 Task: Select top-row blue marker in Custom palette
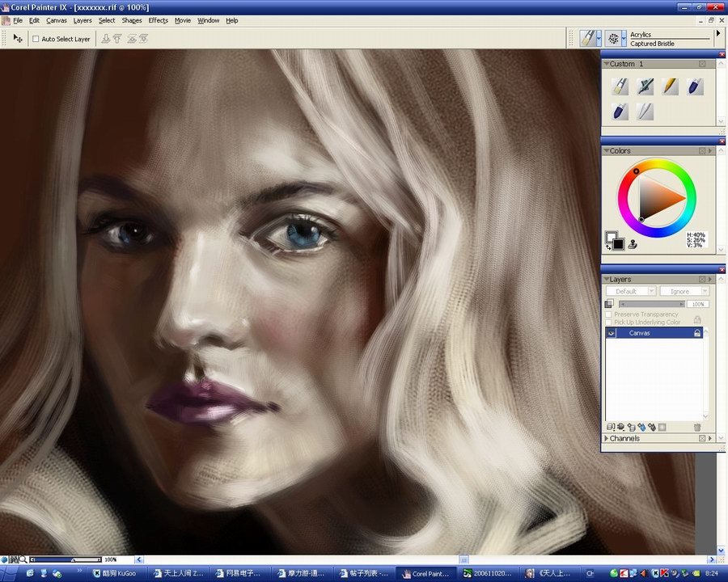[x=695, y=86]
